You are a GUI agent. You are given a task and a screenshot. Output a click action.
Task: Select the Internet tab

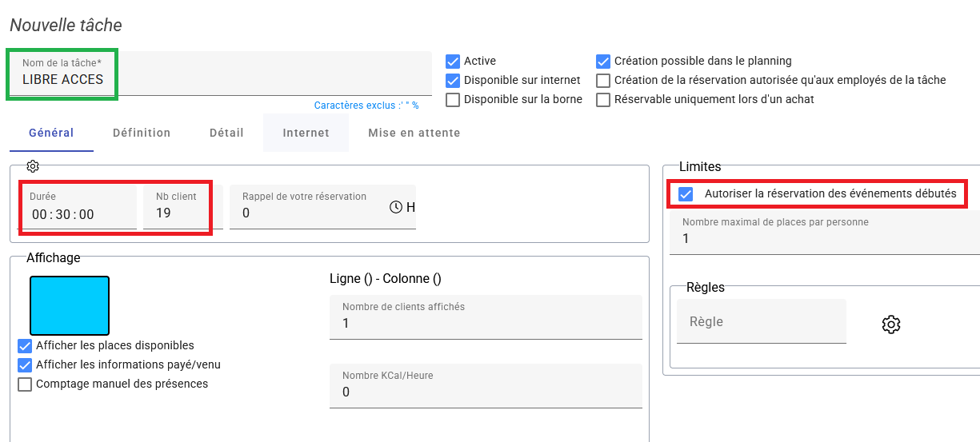click(x=306, y=133)
